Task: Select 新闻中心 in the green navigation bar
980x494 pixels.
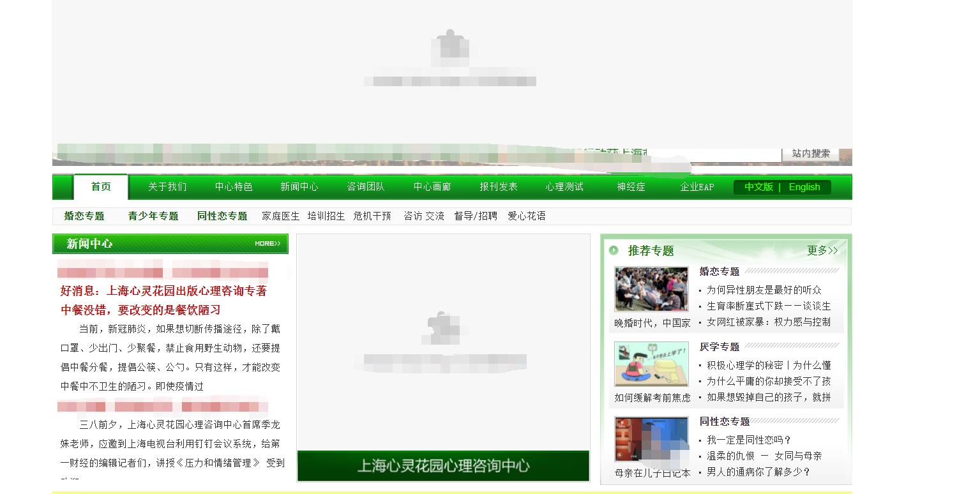Action: [299, 187]
